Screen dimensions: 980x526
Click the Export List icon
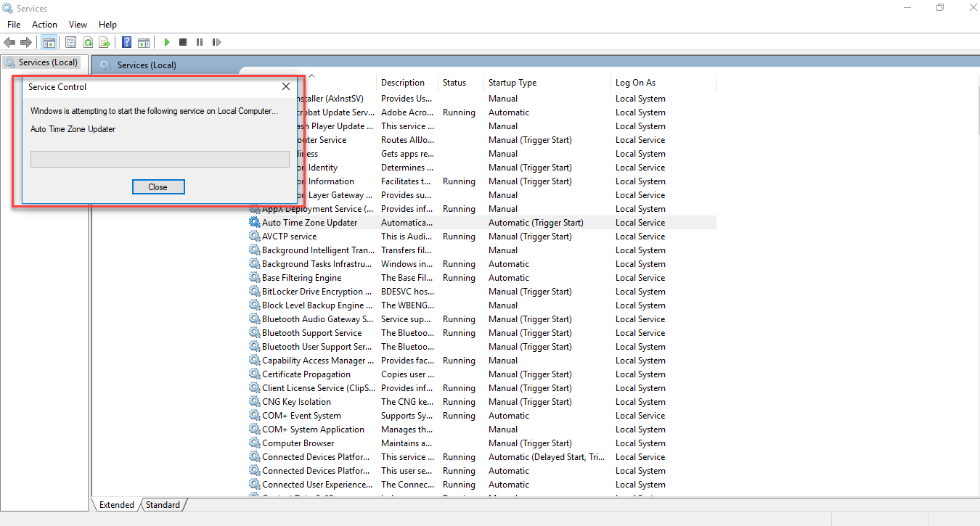pyautogui.click(x=105, y=41)
